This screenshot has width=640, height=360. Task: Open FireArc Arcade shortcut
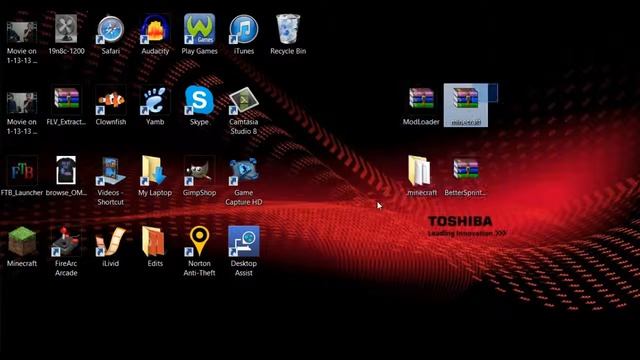(x=66, y=242)
